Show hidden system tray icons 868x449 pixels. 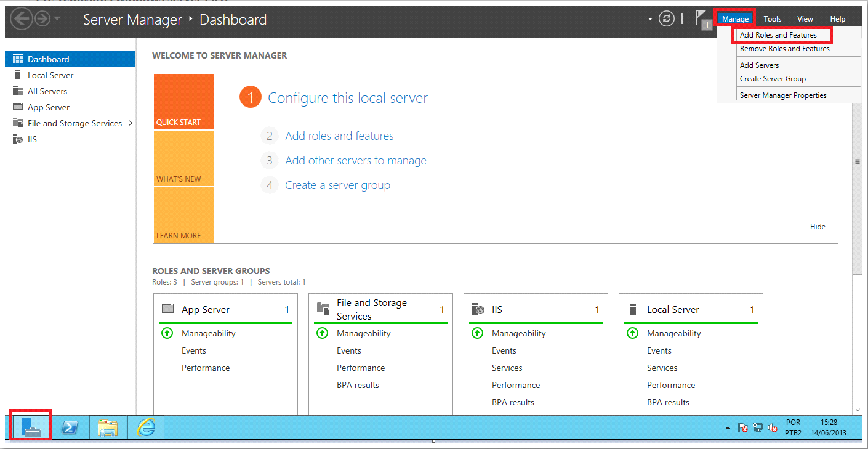728,427
